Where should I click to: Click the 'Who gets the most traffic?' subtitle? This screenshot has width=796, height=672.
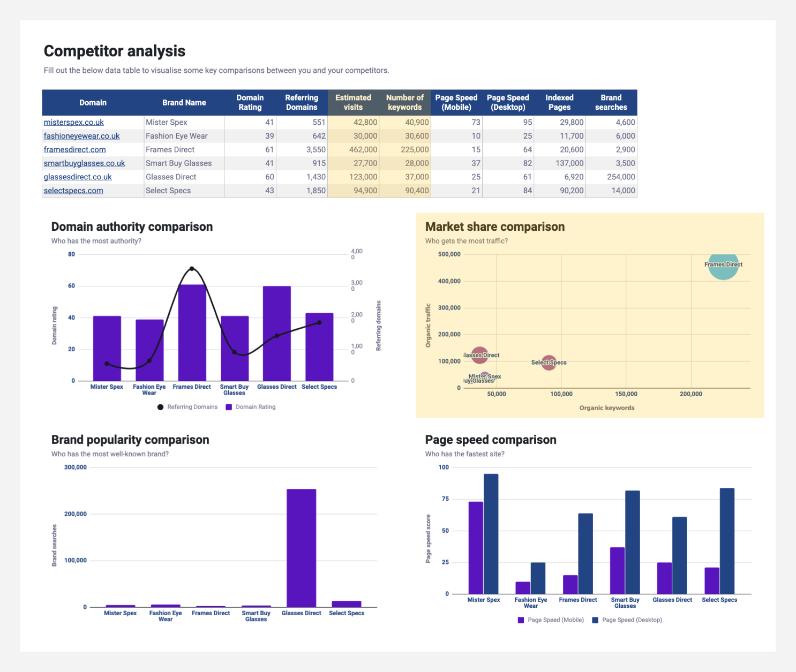coord(467,241)
